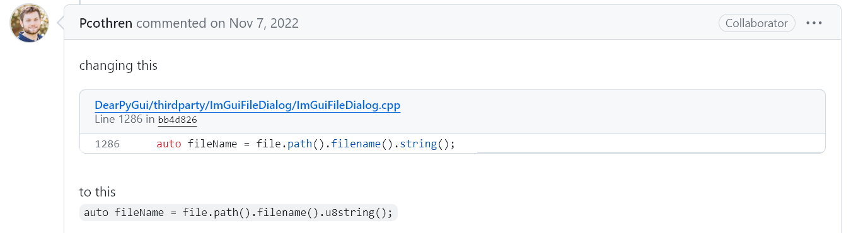Click the embedded code line ending in string()
Screen dimensions: 868x233
click(306, 144)
